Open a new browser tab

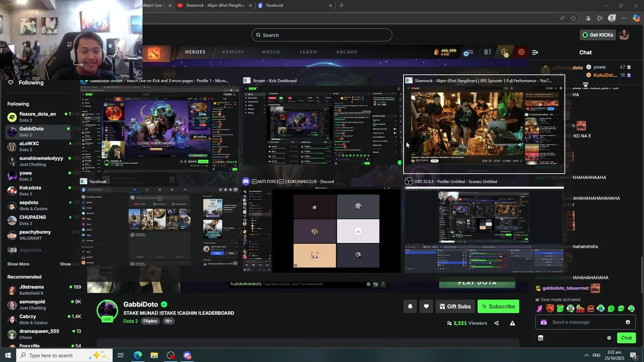(x=342, y=6)
